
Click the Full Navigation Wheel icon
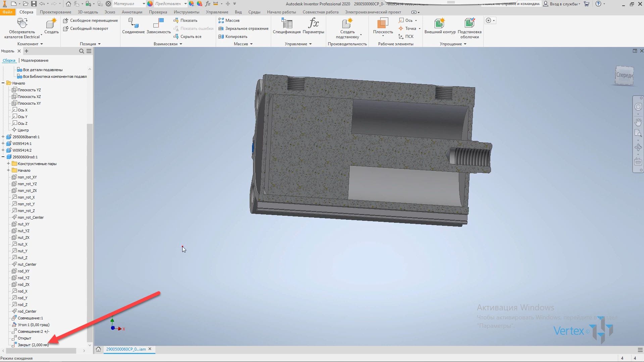coord(638,107)
